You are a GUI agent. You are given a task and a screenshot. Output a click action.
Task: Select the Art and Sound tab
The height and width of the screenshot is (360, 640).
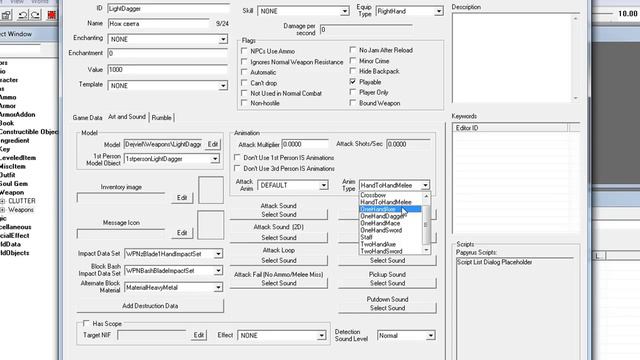pyautogui.click(x=127, y=117)
